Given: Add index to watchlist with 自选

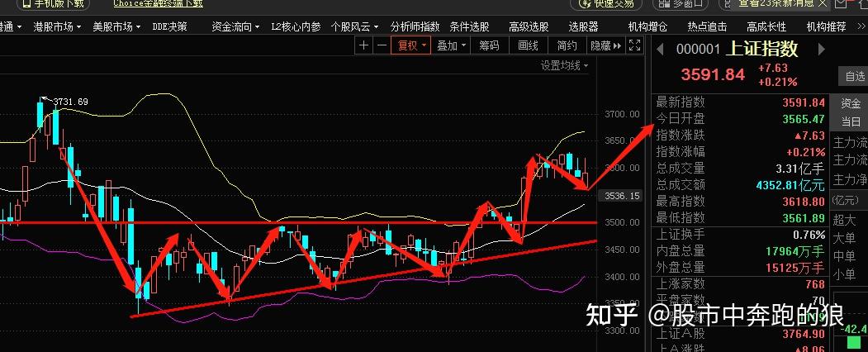Looking at the screenshot, I should click(855, 76).
